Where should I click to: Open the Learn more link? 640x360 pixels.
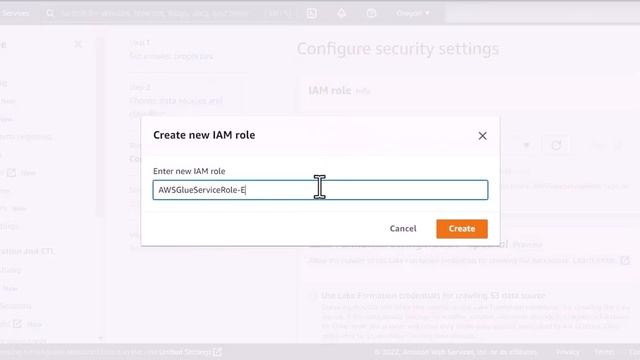click(x=594, y=260)
